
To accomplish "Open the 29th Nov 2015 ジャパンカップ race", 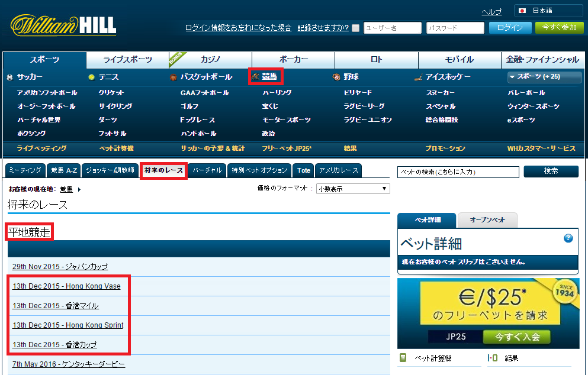I will tap(60, 267).
